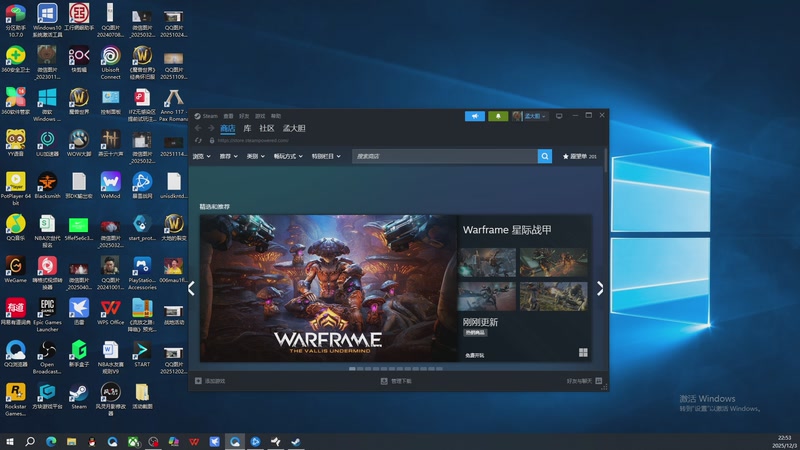Open Rockstar Games desktop shortcut

click(x=15, y=399)
